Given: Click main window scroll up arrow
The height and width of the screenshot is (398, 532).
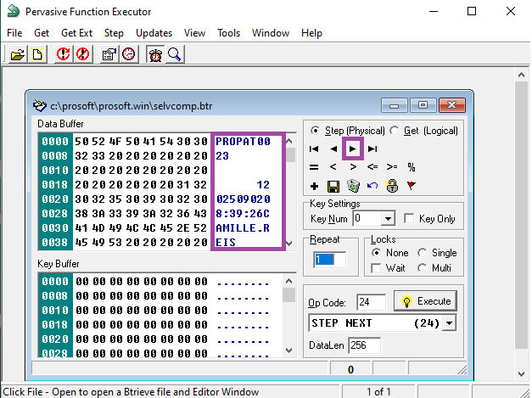Looking at the screenshot, I should (x=522, y=75).
